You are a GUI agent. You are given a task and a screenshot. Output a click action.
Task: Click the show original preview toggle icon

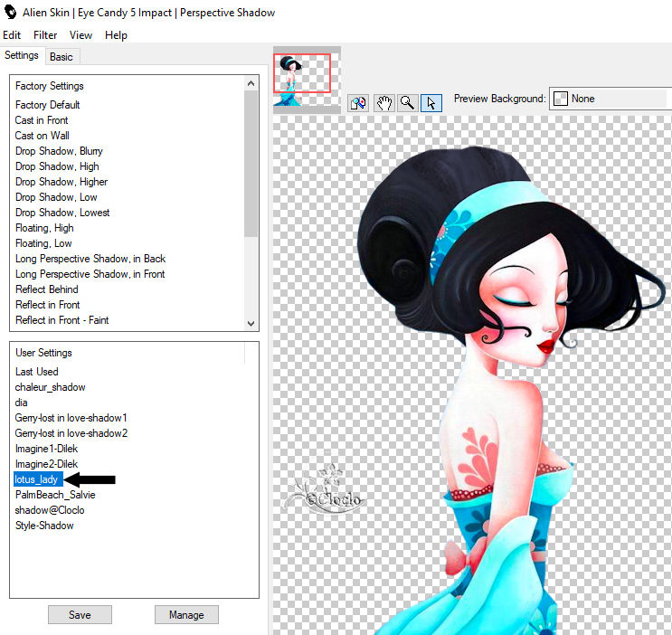(358, 103)
